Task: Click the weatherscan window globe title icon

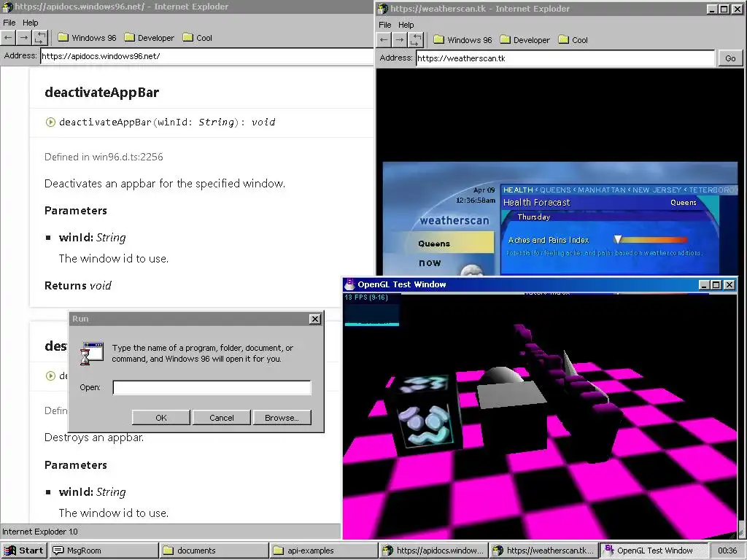Action: coord(383,9)
